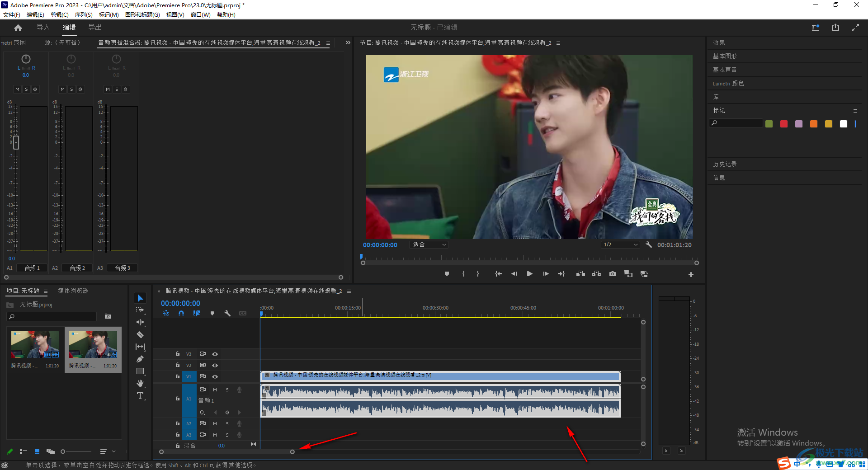
Task: Open the Lumetri 颜色 panel
Action: (728, 83)
